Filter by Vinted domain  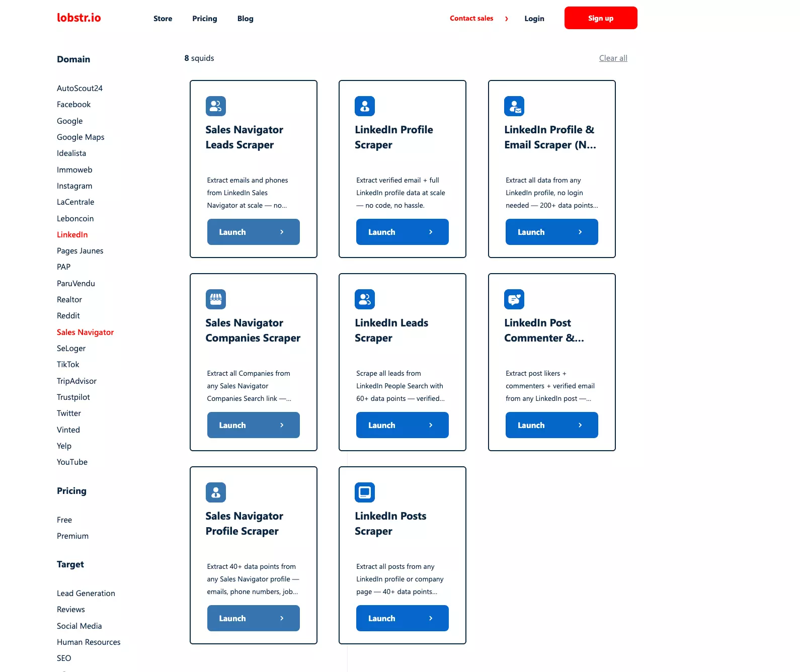68,430
